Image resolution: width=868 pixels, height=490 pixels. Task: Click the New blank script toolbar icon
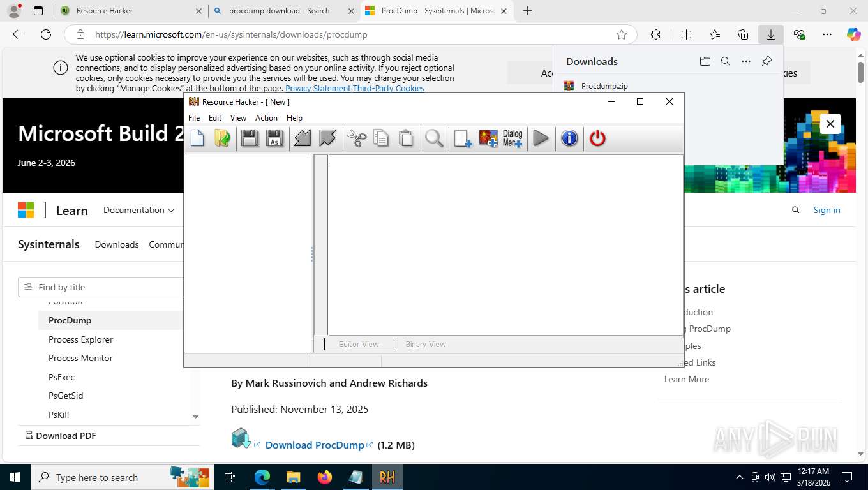[197, 138]
